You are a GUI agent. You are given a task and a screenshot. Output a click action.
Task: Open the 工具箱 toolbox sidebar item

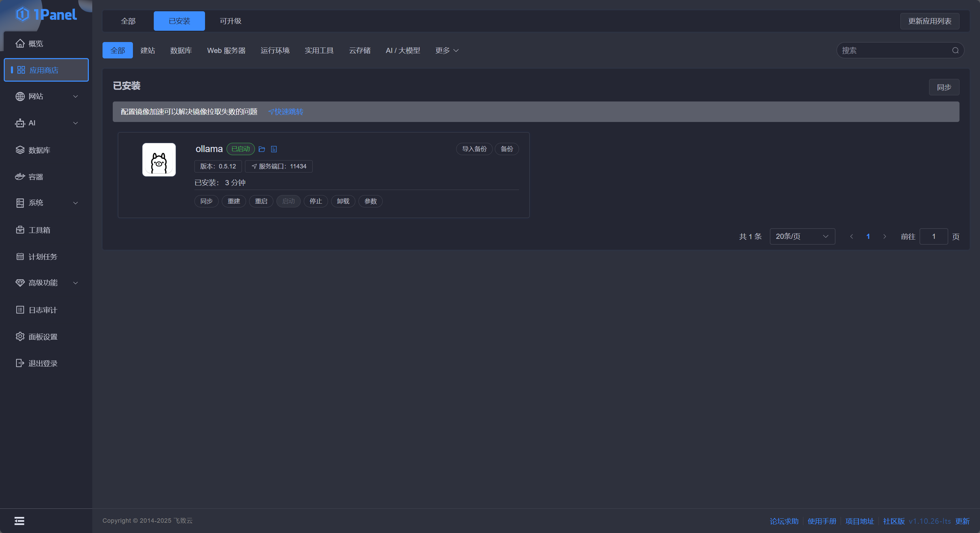(x=39, y=230)
